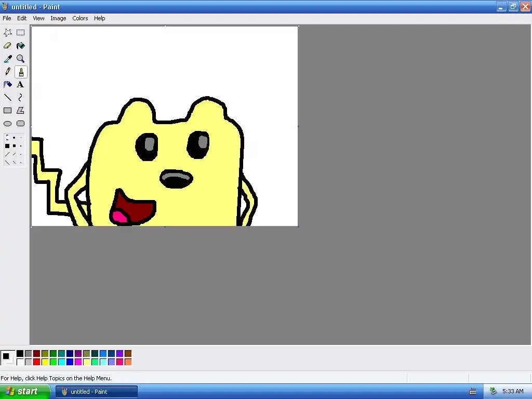Click the Brush tool

pos(21,72)
